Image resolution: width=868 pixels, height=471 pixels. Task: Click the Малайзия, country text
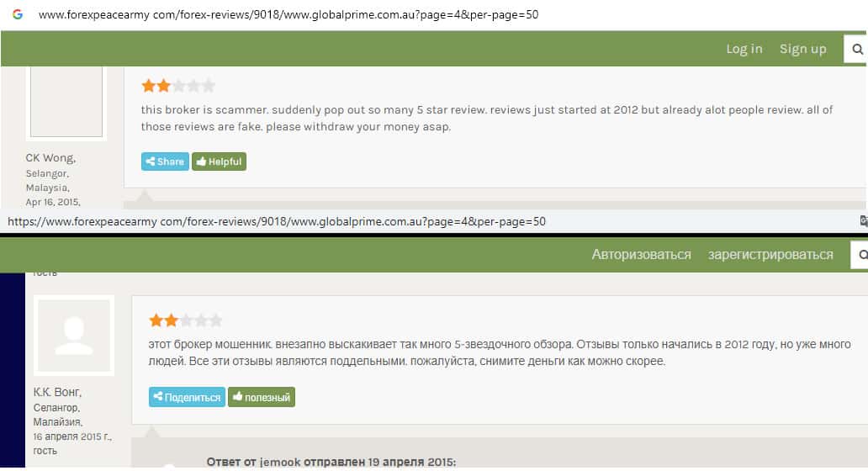click(x=57, y=422)
